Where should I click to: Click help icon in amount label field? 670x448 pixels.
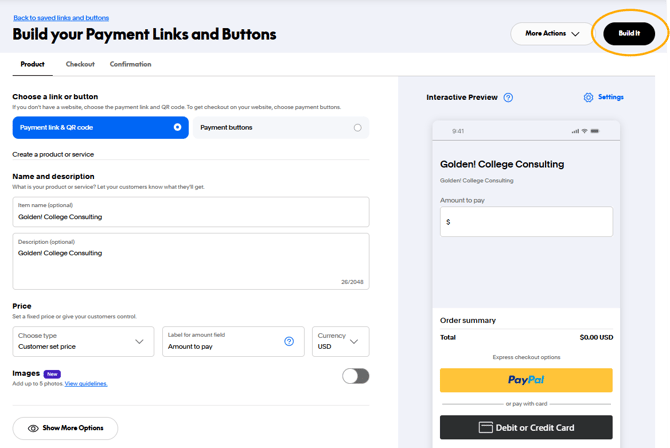tap(289, 341)
